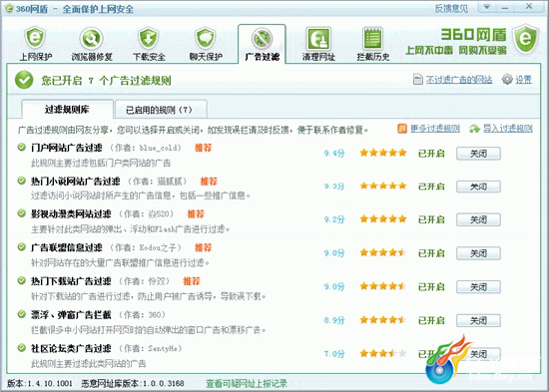Switch to the 已启用的规则（7）tab
This screenshot has height=392, width=549.
coord(161,110)
